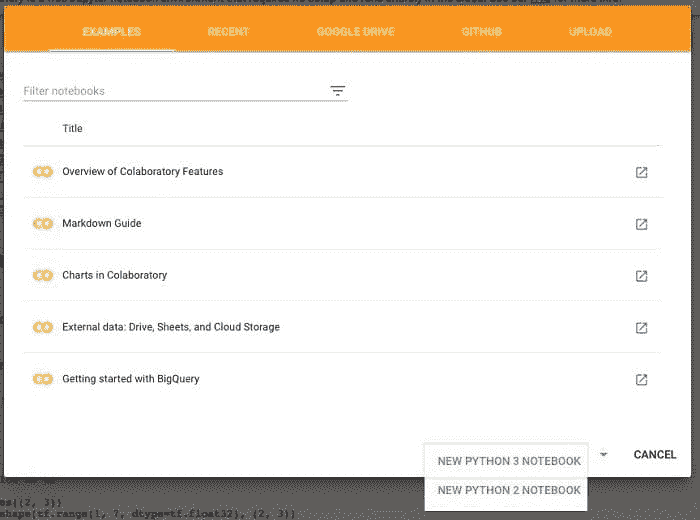
Task: Switch to the Google Drive tab
Action: [356, 32]
